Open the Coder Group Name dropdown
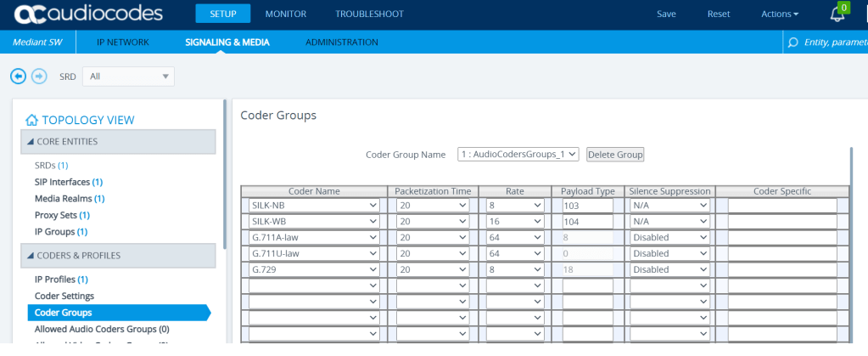 (518, 155)
